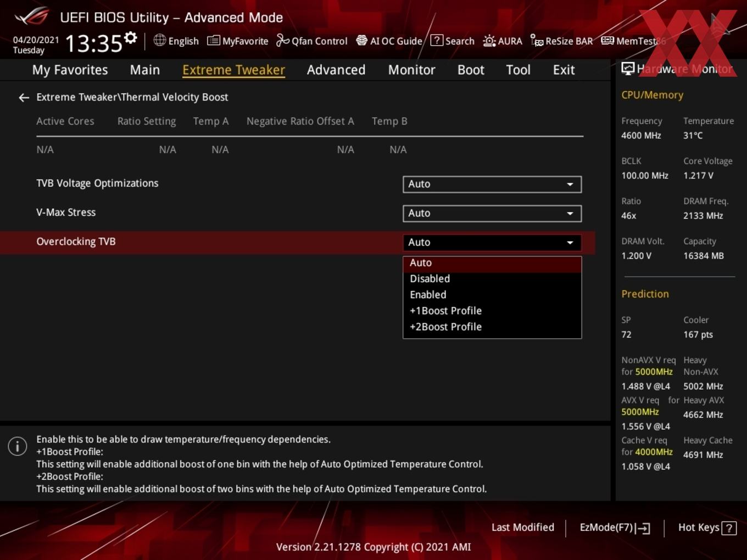This screenshot has height=560, width=747.
Task: Click the 4600 MHz frequency value
Action: [641, 136]
